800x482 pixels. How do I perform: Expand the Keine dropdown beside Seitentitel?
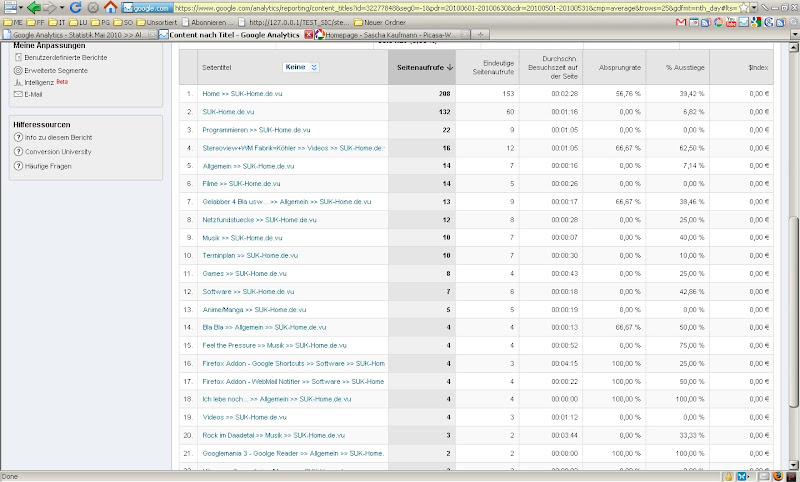click(300, 67)
